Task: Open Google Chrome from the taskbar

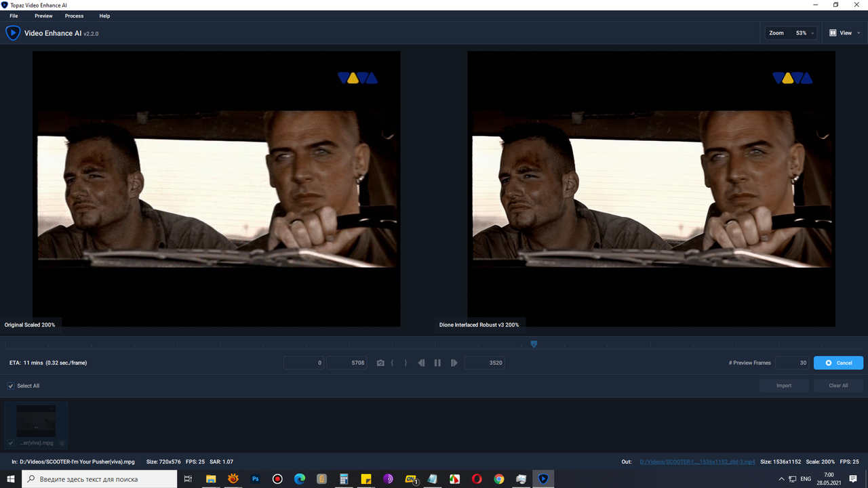Action: pos(499,479)
